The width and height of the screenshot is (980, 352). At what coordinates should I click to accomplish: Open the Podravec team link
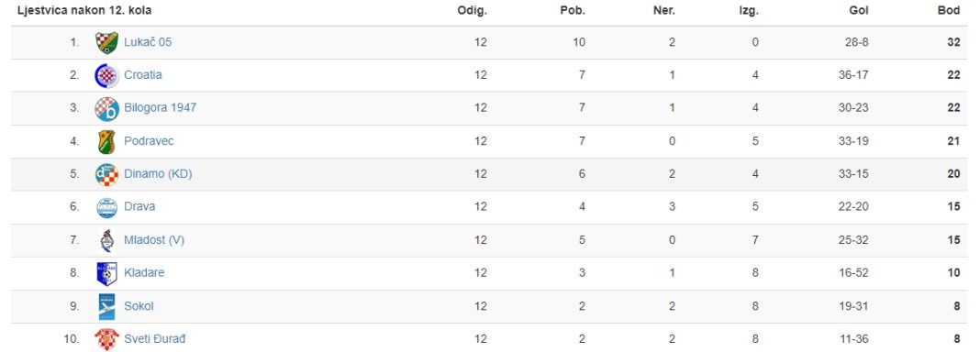149,141
